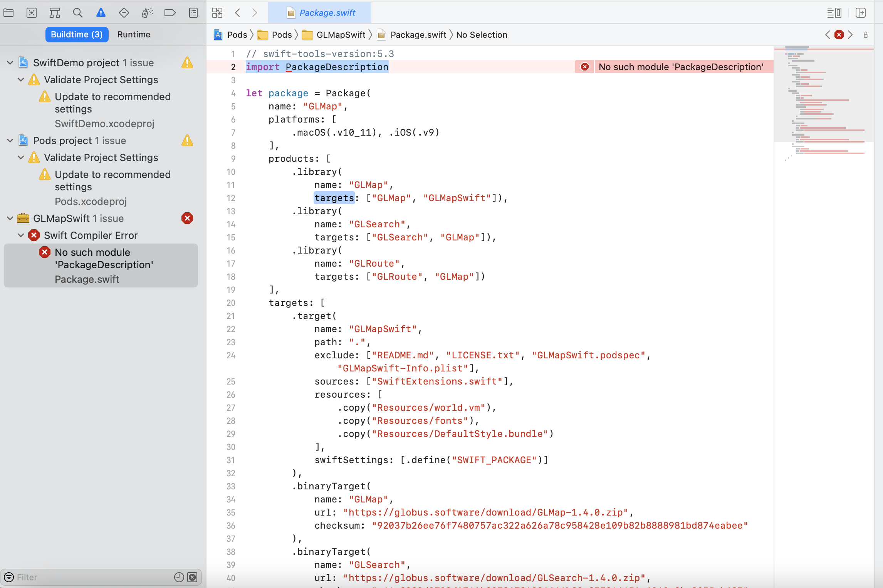Toggle the editor options lines button

(834, 13)
